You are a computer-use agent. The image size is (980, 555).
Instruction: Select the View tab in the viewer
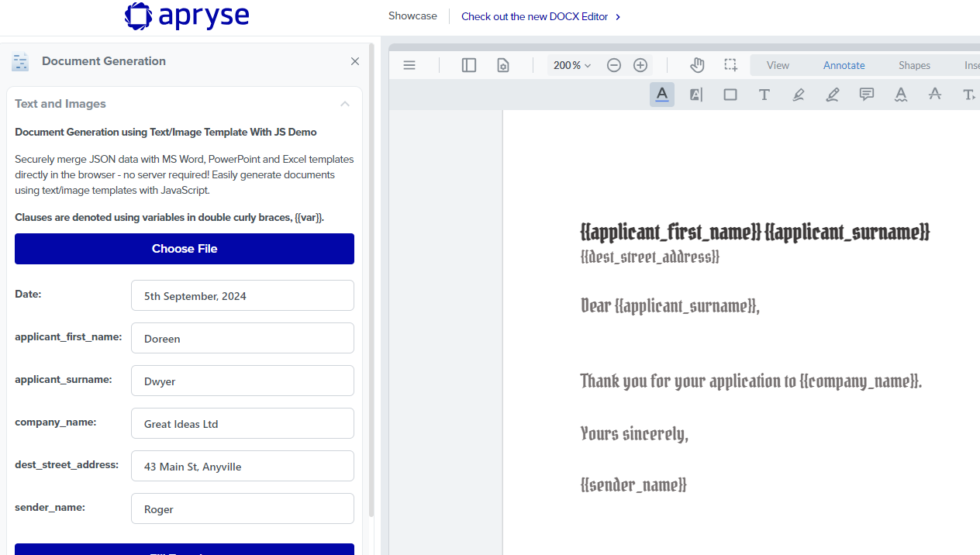(778, 65)
